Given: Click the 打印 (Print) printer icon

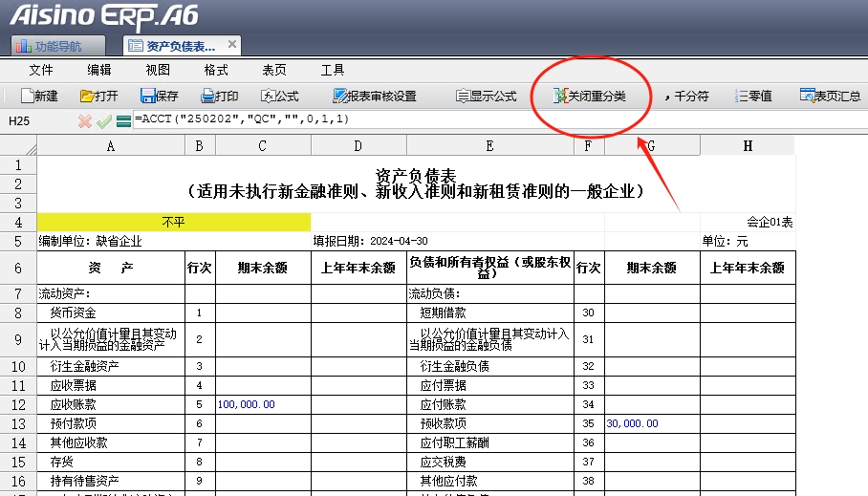Looking at the screenshot, I should (207, 97).
